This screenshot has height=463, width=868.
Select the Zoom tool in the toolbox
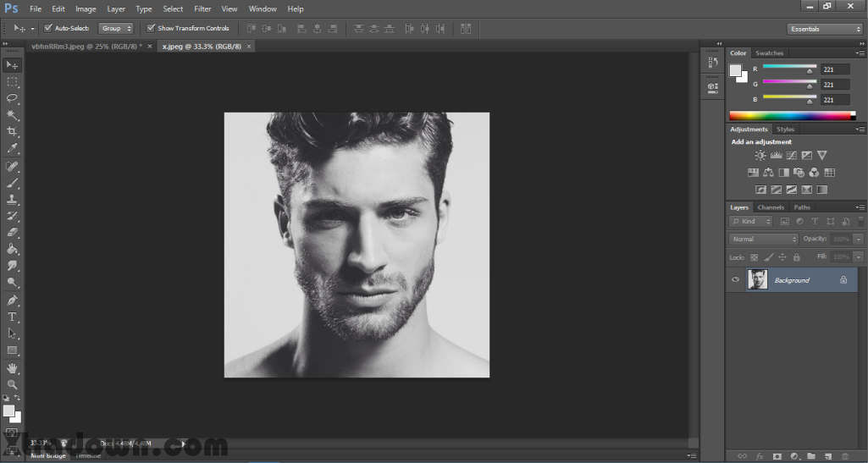(x=12, y=384)
